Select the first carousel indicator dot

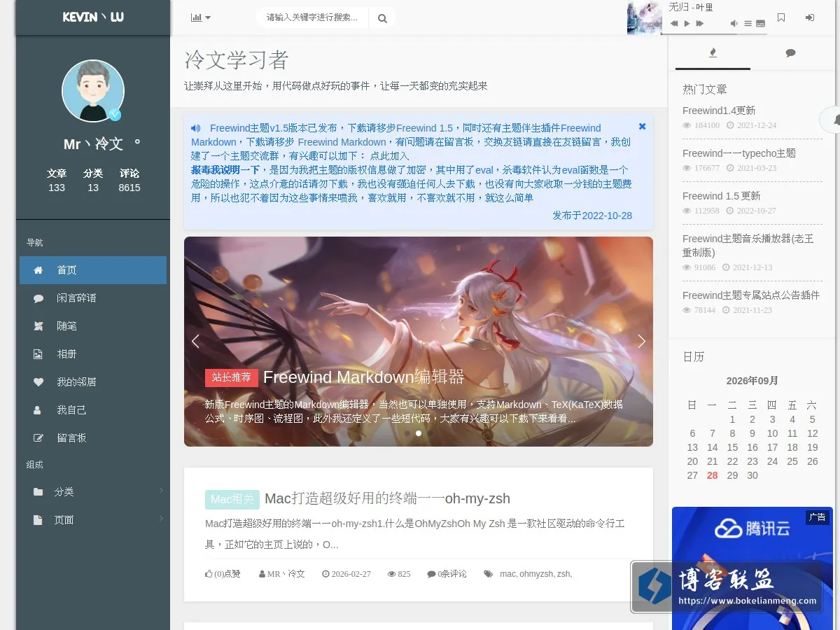tap(407, 433)
